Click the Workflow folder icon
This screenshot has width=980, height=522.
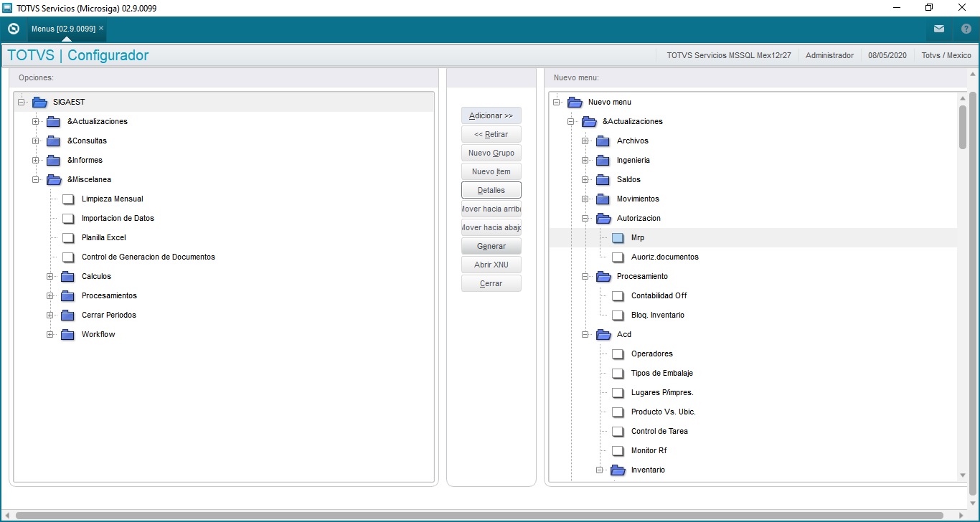(67, 334)
